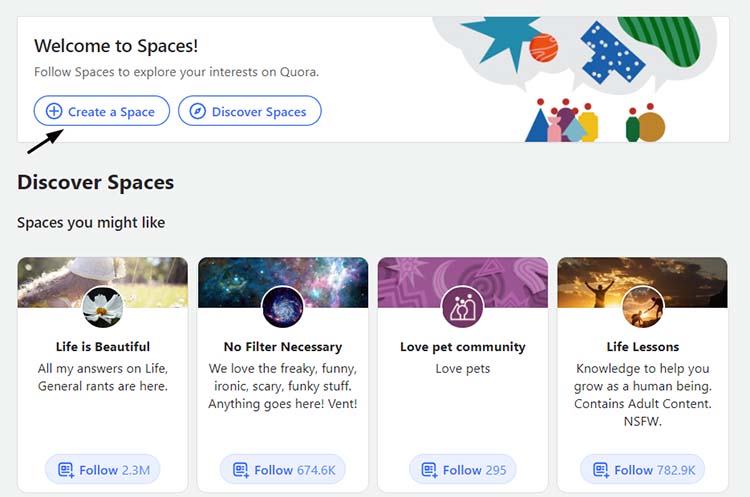Click the compass icon in Discover Spaces

click(x=197, y=111)
